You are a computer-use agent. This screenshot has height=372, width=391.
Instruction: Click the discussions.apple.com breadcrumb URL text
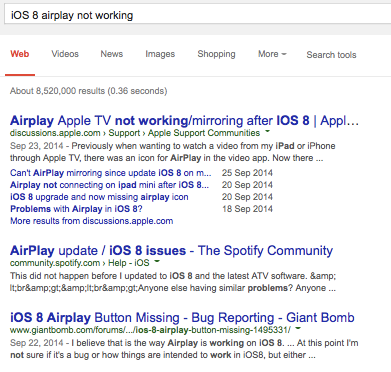[135, 133]
